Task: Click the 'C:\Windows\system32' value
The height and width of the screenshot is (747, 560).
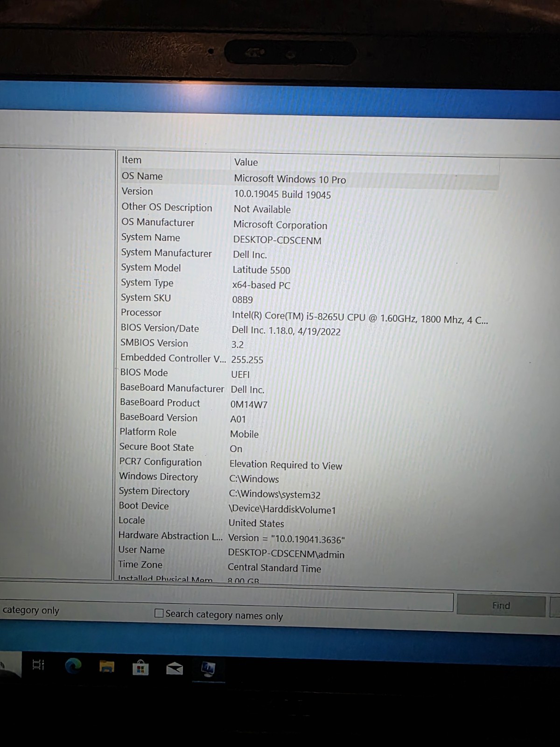Action: [x=274, y=494]
